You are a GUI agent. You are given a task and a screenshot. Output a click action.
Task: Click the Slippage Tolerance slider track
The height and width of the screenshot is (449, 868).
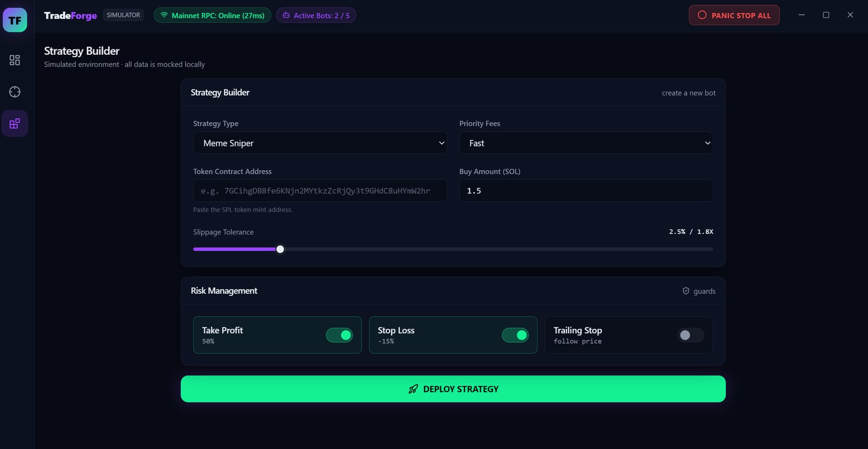453,249
